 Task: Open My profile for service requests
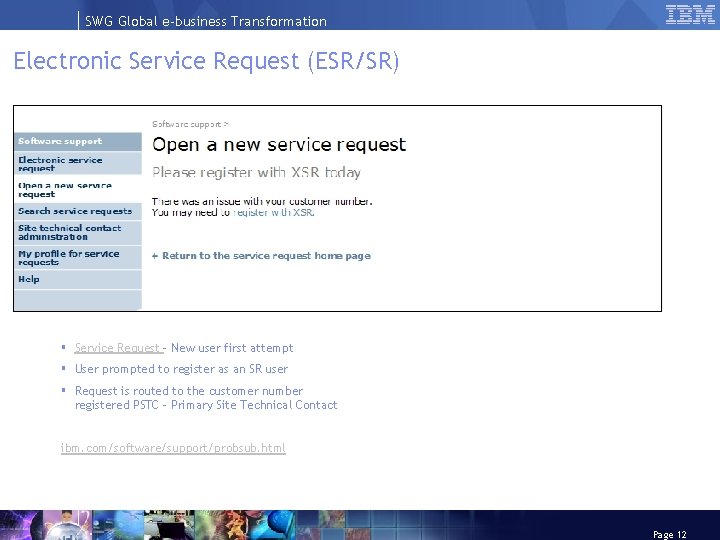click(78, 258)
